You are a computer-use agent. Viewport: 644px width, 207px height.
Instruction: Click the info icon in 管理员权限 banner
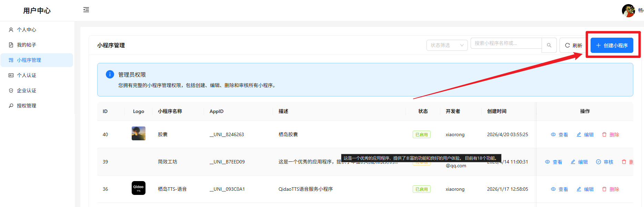point(110,74)
